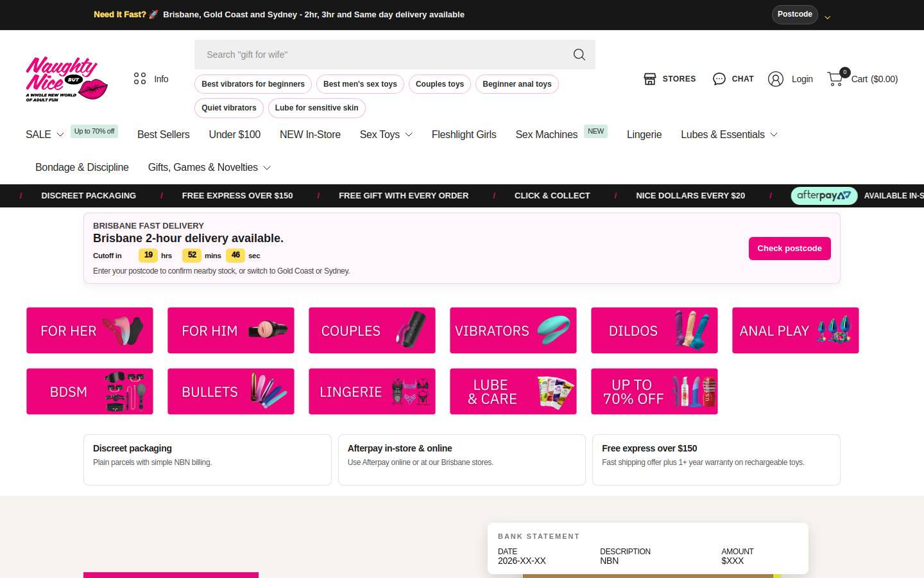924x578 pixels.
Task: Click 'CLICK & COLLECT' ticker text
Action: pyautogui.click(x=552, y=196)
